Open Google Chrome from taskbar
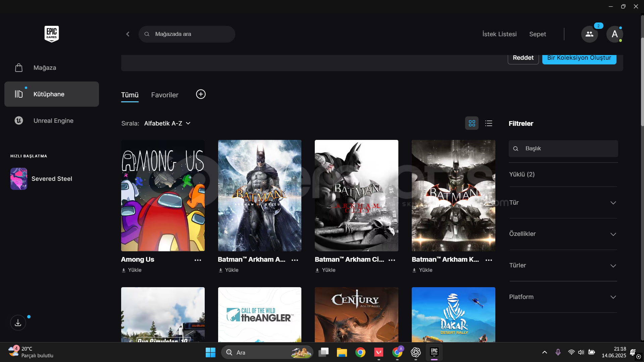Image resolution: width=644 pixels, height=362 pixels. coord(360,352)
